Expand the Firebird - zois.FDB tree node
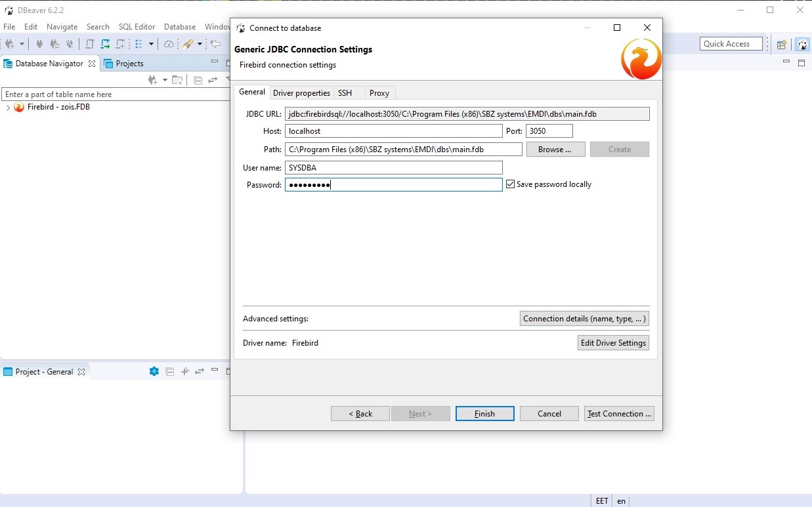 point(8,108)
